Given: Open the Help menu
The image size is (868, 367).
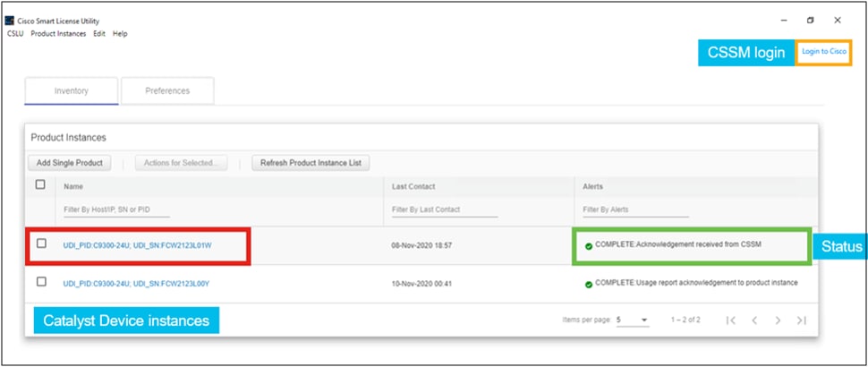Looking at the screenshot, I should (120, 34).
